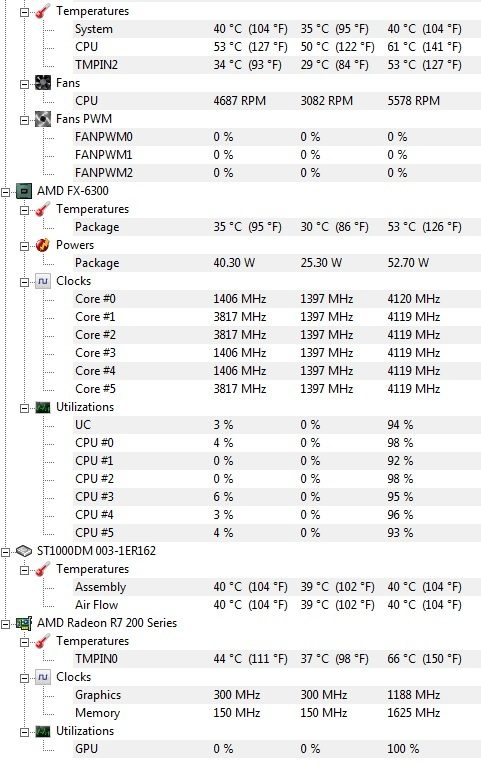
Task: Collapse the ST1000DM 003-1ER162 drive node
Action: (5, 552)
